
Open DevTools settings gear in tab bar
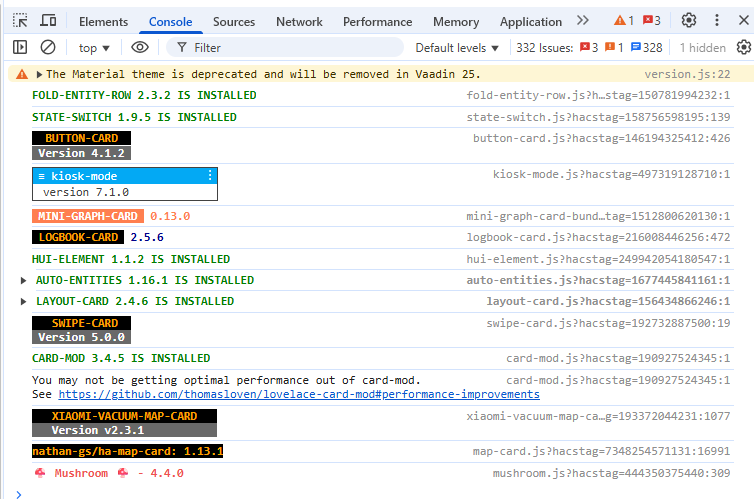pos(689,20)
